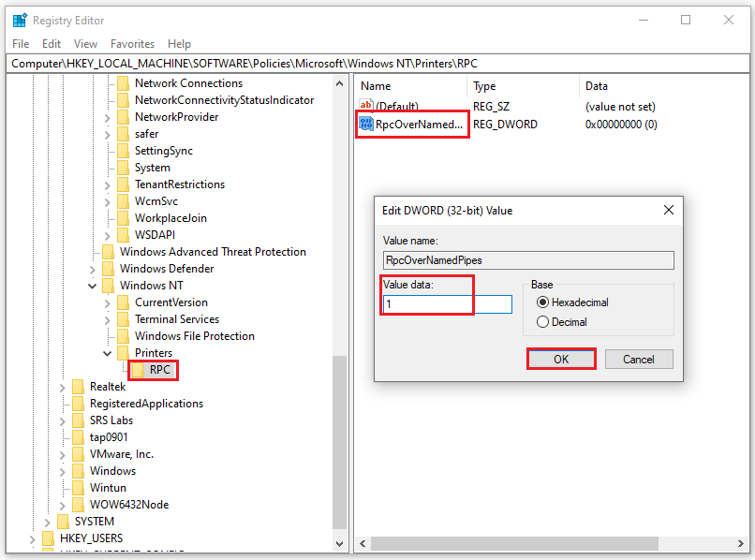Image resolution: width=755 pixels, height=560 pixels.
Task: Collapse the Printers key
Action: (x=108, y=353)
